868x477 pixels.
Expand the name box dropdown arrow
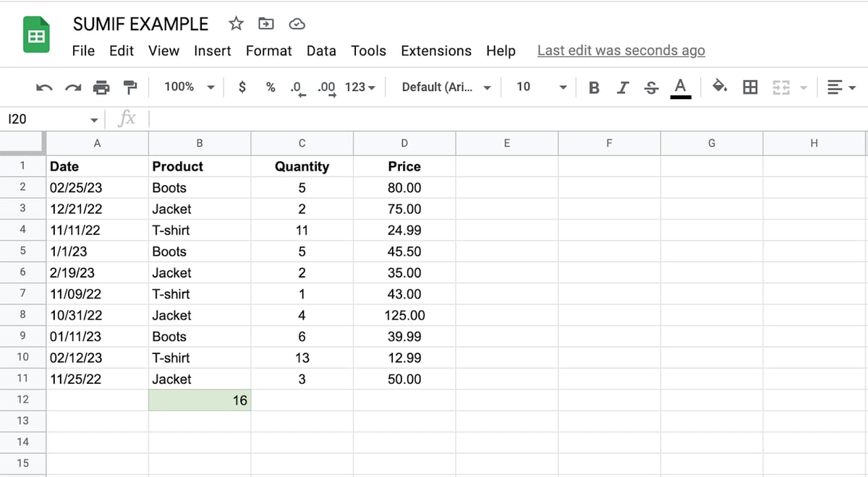(94, 120)
